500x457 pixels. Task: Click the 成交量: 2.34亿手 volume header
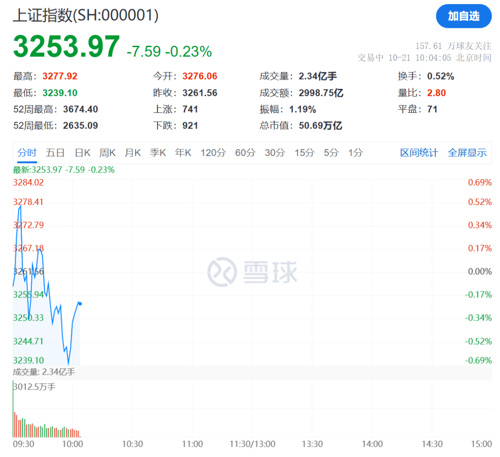pyautogui.click(x=44, y=372)
